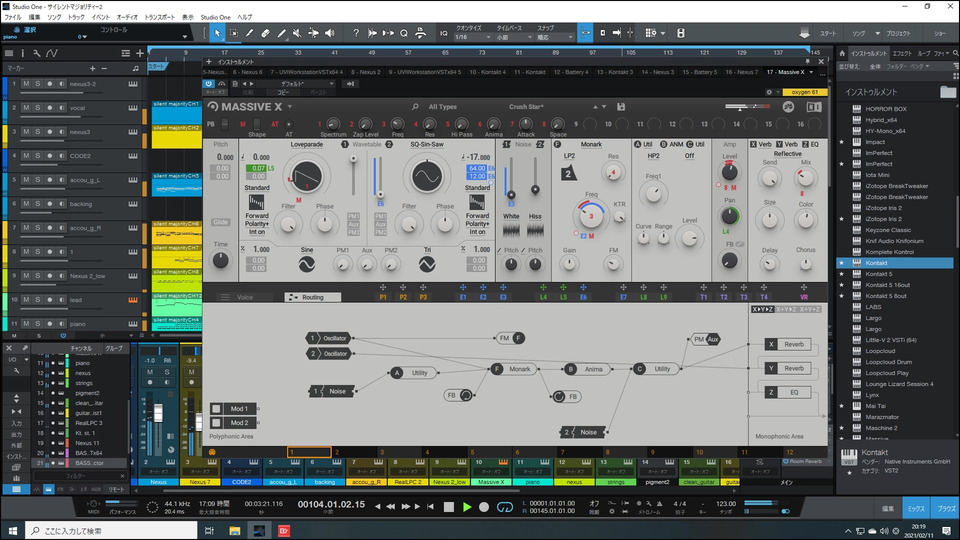Click the Mod 1 routing button
Image resolution: width=960 pixels, height=540 pixels.
(x=233, y=408)
